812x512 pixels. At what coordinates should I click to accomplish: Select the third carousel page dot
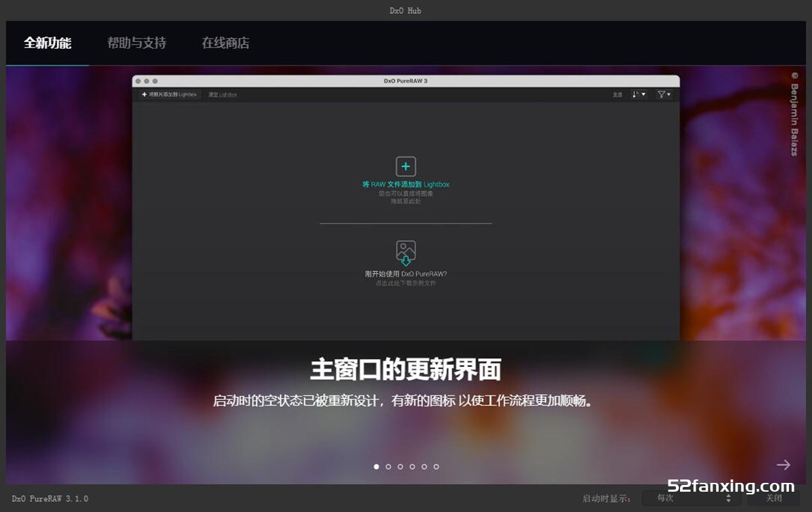[x=401, y=467]
